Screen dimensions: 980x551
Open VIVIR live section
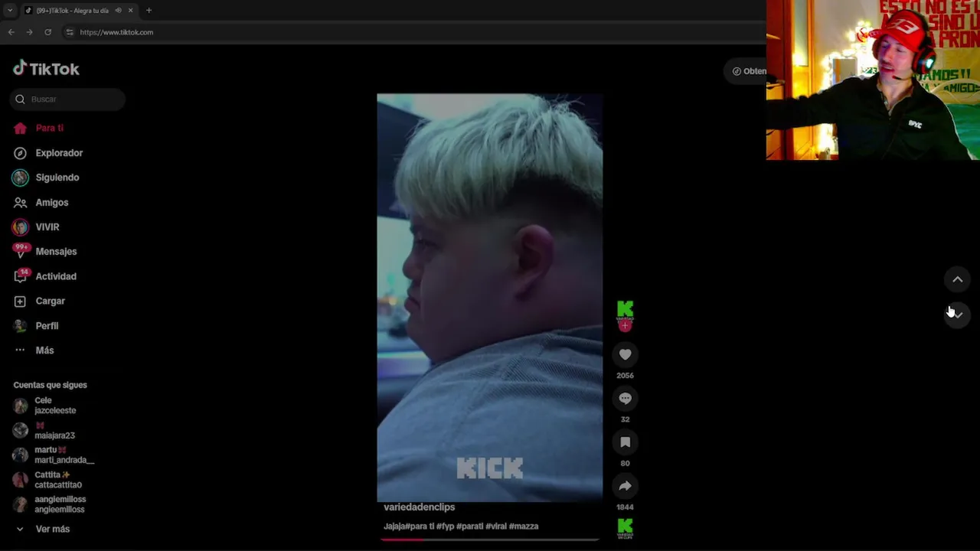tap(47, 227)
